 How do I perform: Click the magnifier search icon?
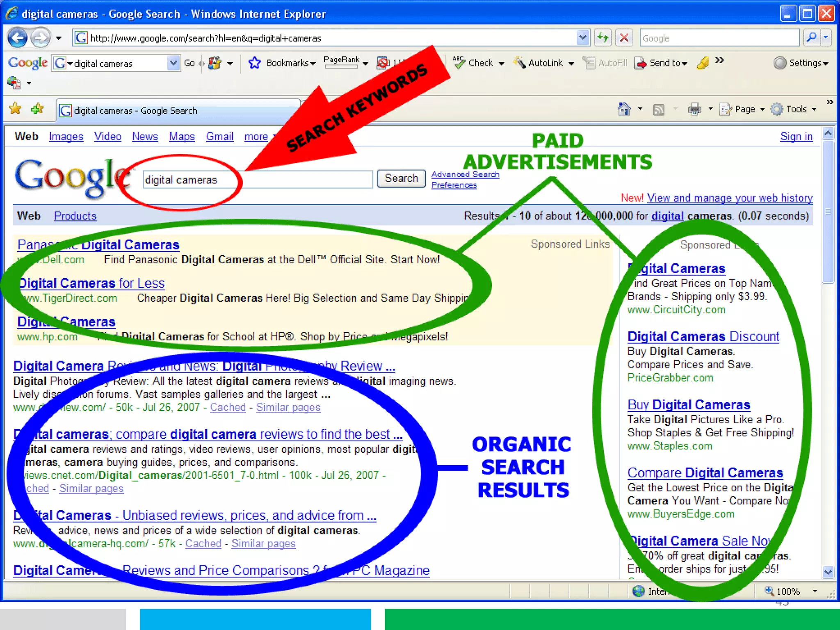[811, 38]
